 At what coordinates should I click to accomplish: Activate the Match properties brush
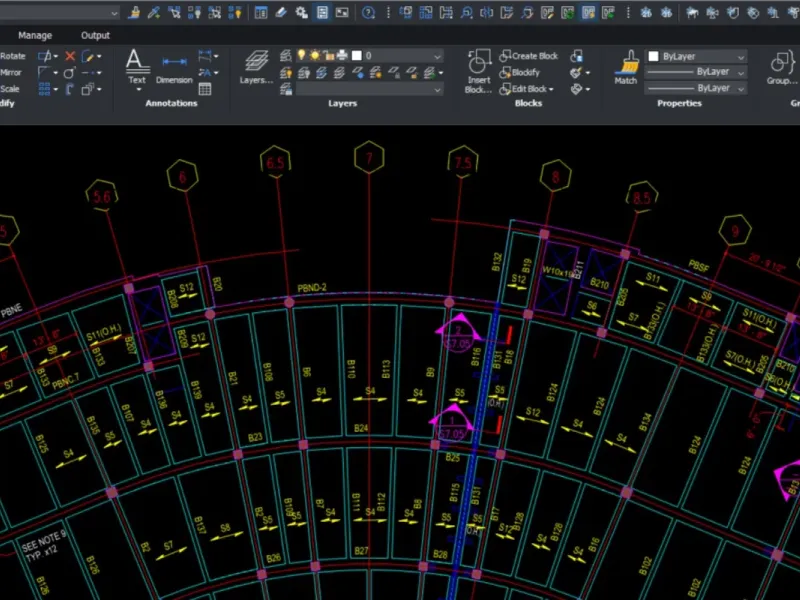tap(626, 66)
